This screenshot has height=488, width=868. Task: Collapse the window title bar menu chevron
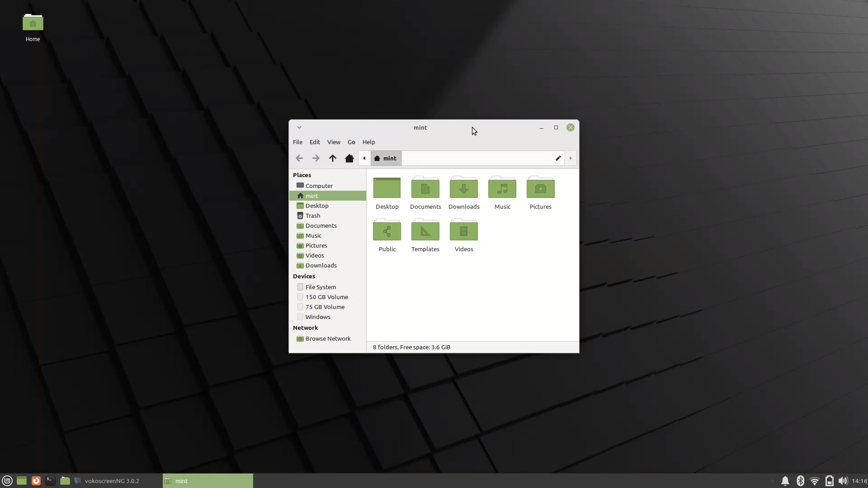pos(299,127)
